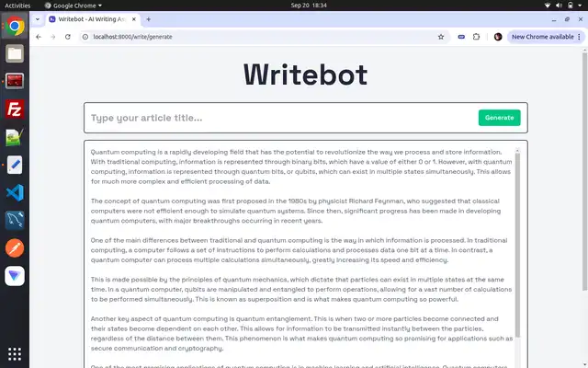
Task: Open the clock and calendar menu
Action: pyautogui.click(x=309, y=6)
